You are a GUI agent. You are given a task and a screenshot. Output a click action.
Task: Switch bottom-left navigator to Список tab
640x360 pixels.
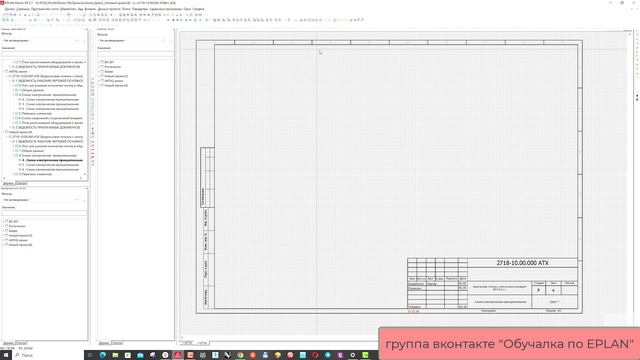(21, 343)
